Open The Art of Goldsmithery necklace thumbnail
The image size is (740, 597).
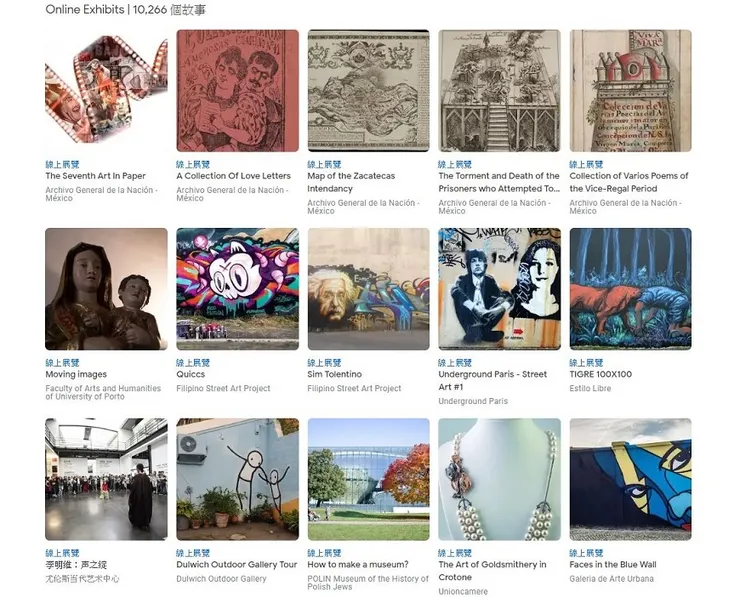[499, 479]
